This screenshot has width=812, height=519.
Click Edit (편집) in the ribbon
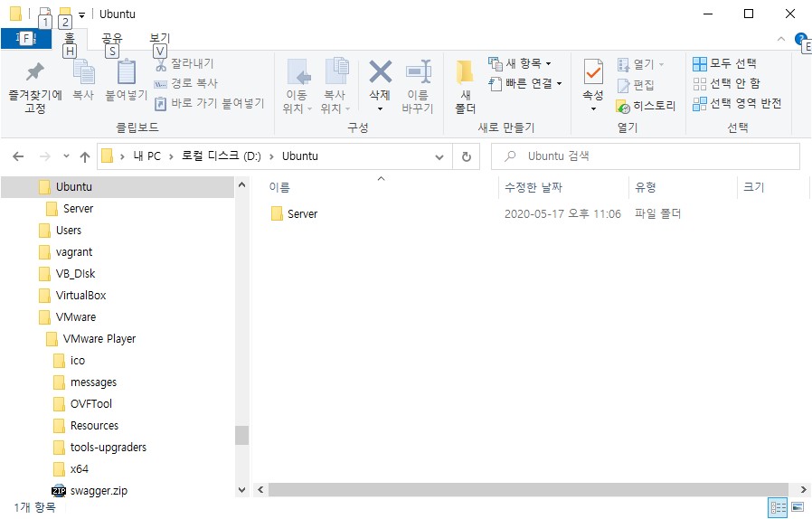click(x=636, y=85)
